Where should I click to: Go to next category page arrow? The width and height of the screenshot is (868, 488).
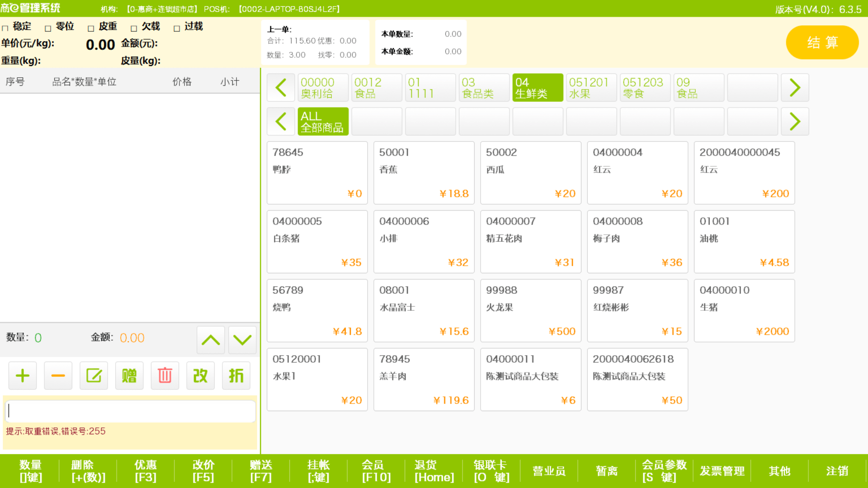point(795,88)
